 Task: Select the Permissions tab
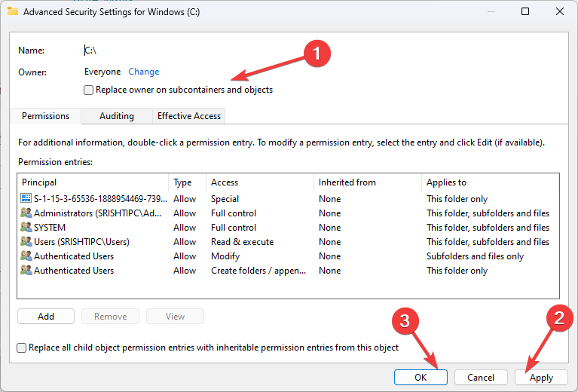point(45,116)
